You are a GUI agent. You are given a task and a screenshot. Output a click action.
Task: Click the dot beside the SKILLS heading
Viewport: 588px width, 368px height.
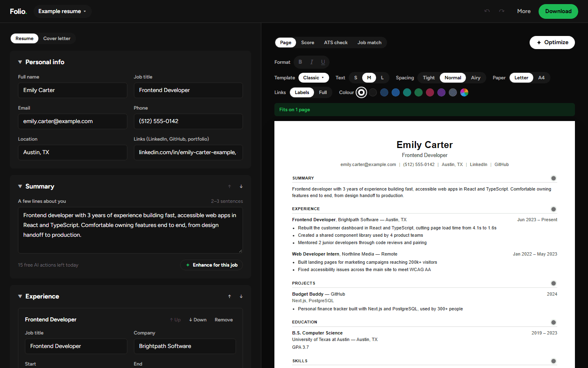pyautogui.click(x=554, y=361)
